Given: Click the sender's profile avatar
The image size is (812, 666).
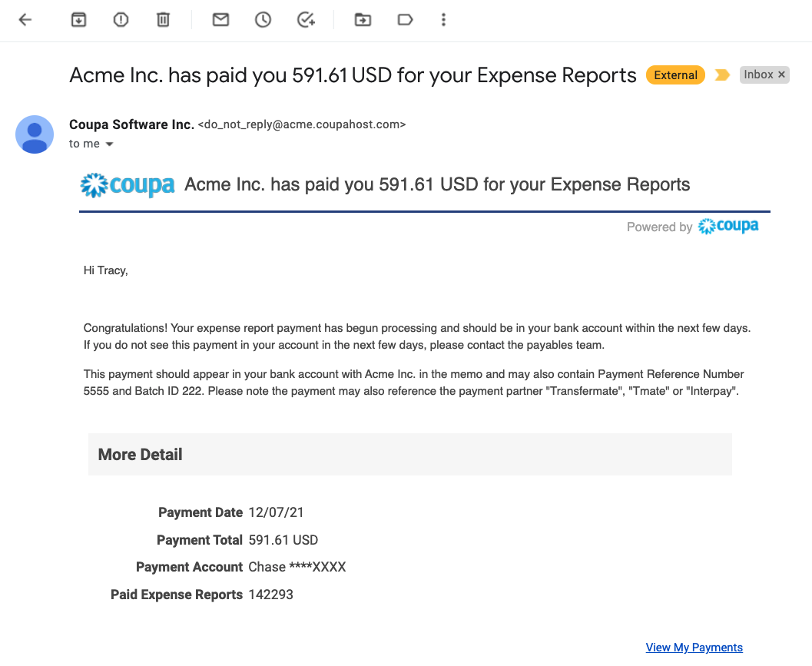Looking at the screenshot, I should click(35, 134).
